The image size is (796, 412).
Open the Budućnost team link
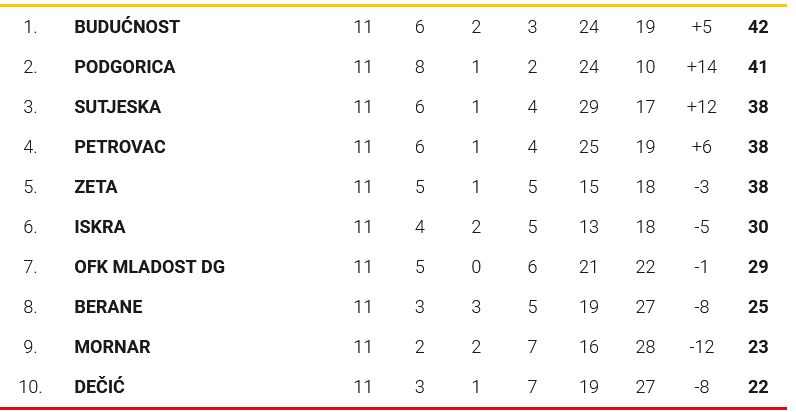(127, 27)
